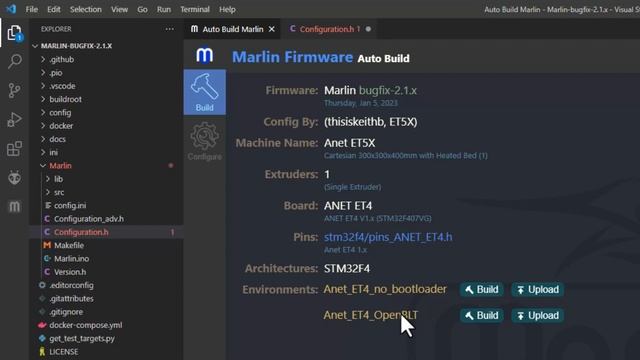Image resolution: width=640 pixels, height=360 pixels.
Task: Open the Explorer activity bar icon
Action: coord(15,33)
